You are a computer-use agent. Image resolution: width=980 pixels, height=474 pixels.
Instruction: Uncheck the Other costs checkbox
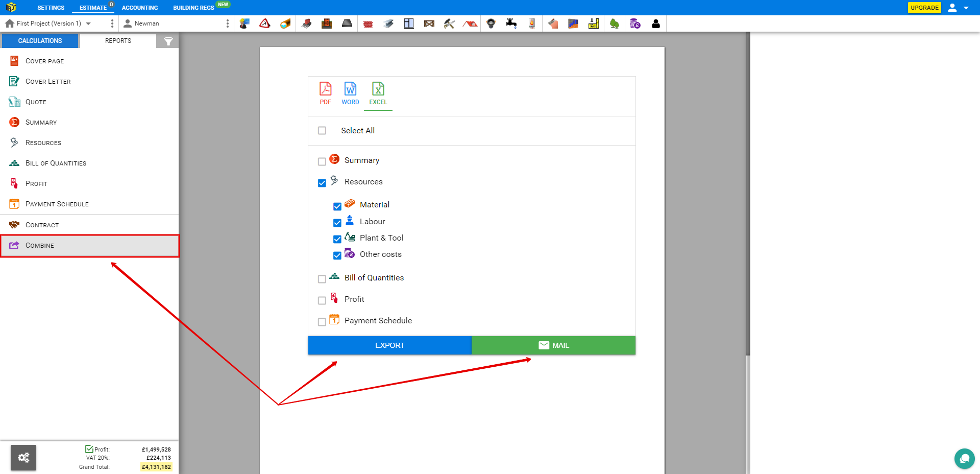(337, 255)
